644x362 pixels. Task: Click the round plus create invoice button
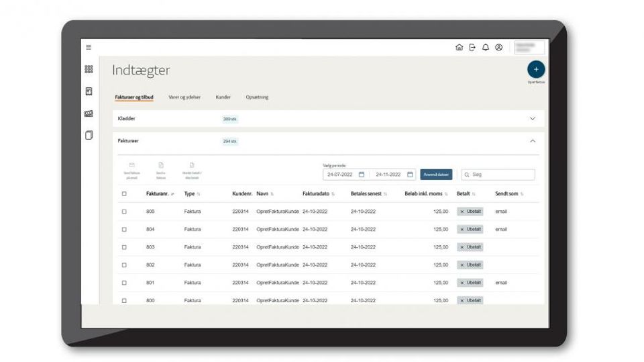coord(536,70)
